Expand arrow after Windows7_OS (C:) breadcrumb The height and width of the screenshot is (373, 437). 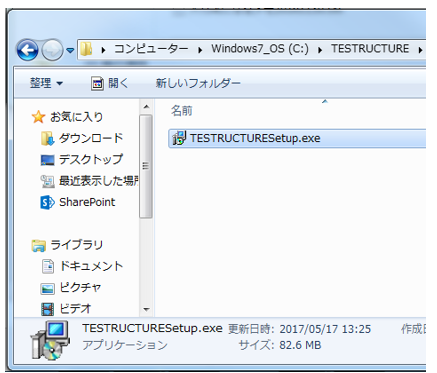click(x=320, y=50)
